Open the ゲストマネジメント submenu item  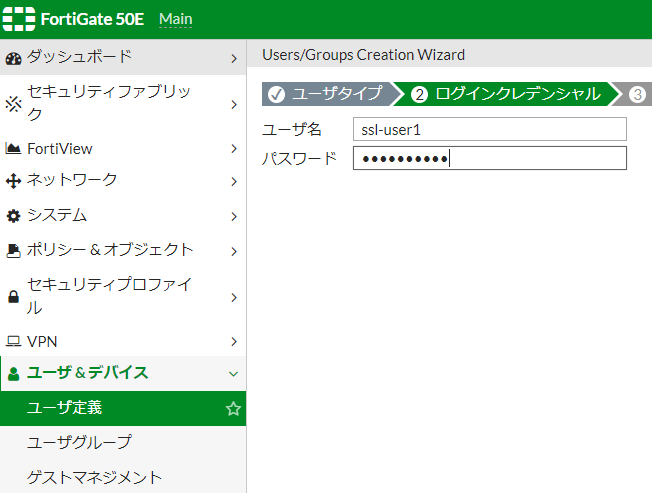(x=123, y=477)
